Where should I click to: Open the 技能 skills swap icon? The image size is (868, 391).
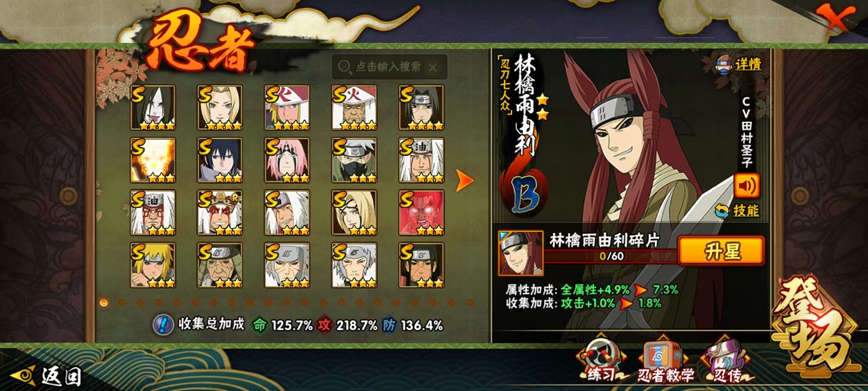[722, 210]
